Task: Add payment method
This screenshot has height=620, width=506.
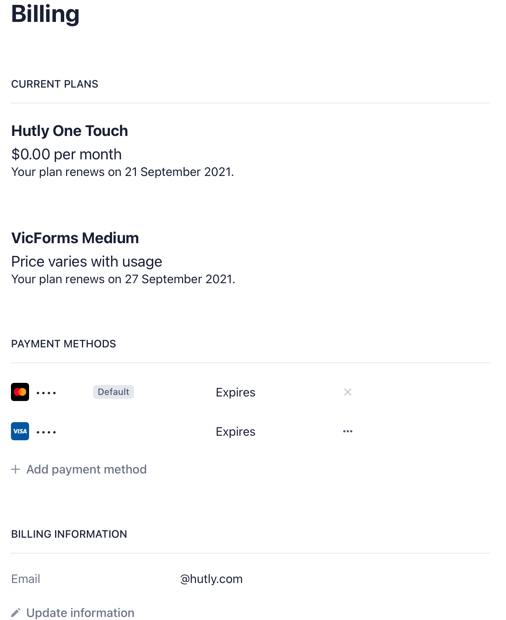Action: click(79, 469)
